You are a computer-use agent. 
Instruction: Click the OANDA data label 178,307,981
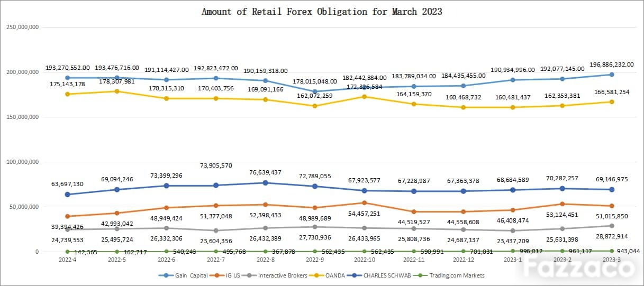click(x=117, y=81)
